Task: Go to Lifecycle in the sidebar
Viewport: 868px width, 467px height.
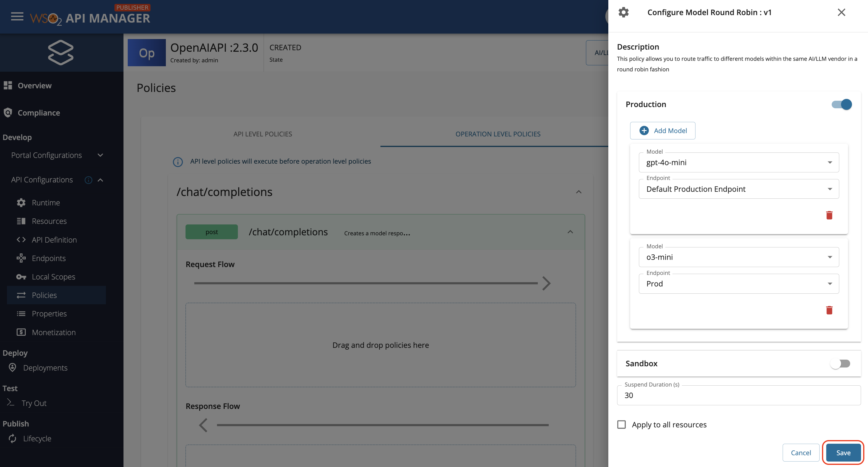Action: [x=37, y=439]
